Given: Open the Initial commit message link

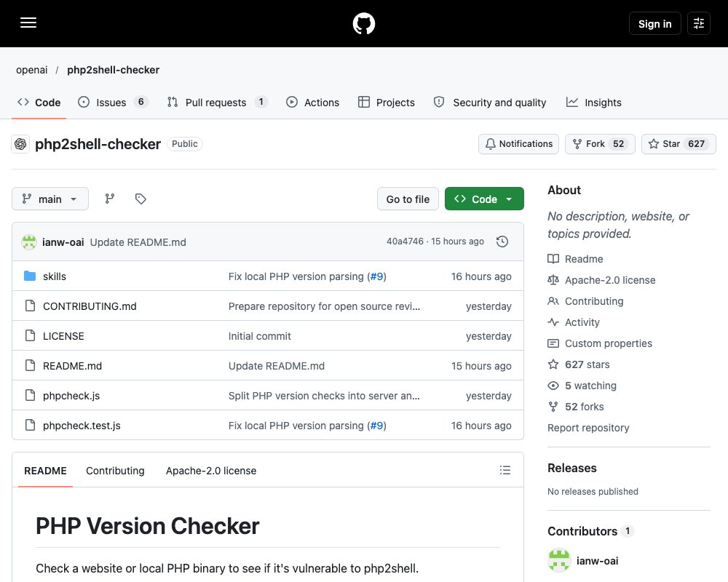Looking at the screenshot, I should [x=260, y=336].
